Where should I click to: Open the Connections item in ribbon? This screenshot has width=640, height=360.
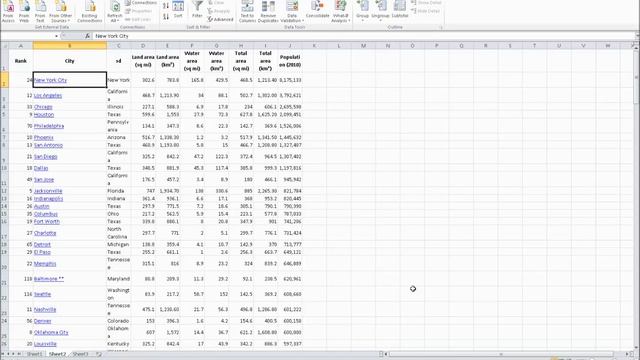pos(141,3)
